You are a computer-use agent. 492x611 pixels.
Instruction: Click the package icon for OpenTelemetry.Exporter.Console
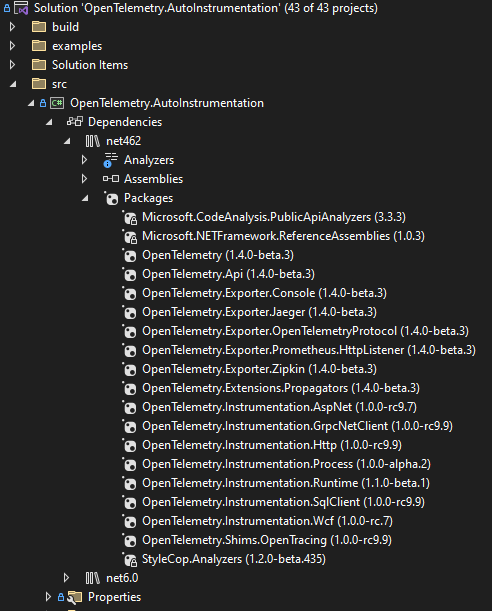129,293
